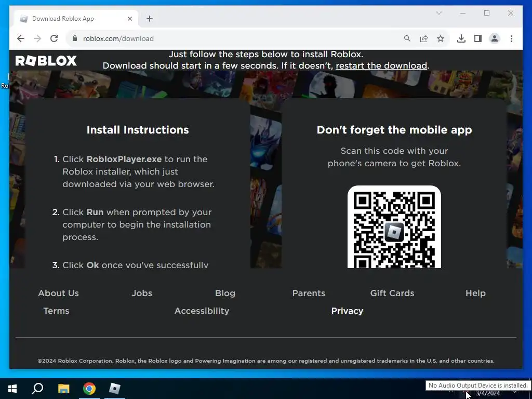The image size is (532, 399).
Task: Open Windows search from the taskbar
Action: pos(37,389)
